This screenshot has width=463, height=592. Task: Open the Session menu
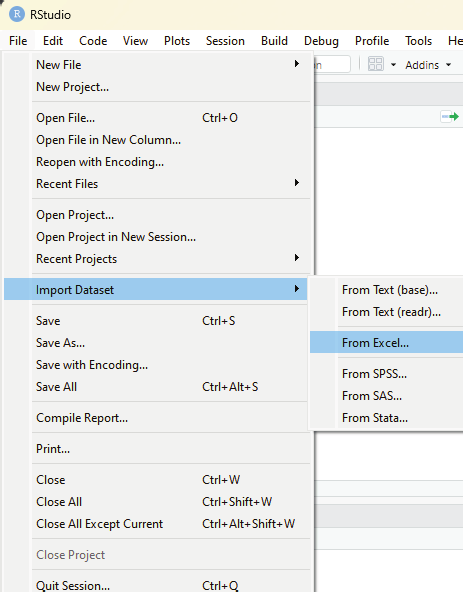click(x=225, y=41)
